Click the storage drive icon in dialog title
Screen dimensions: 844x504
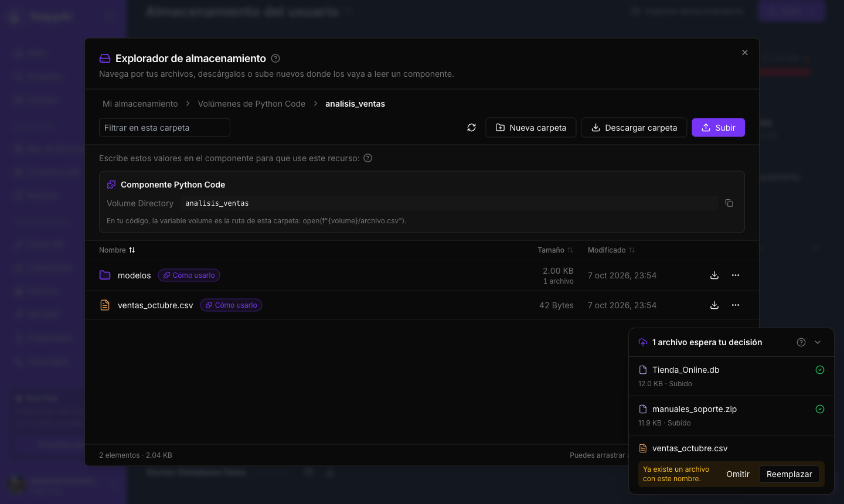(105, 59)
